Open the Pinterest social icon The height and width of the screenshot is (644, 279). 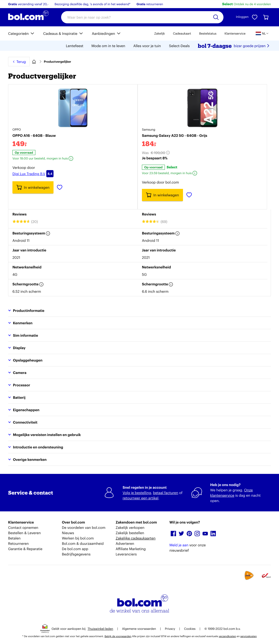pyautogui.click(x=189, y=534)
